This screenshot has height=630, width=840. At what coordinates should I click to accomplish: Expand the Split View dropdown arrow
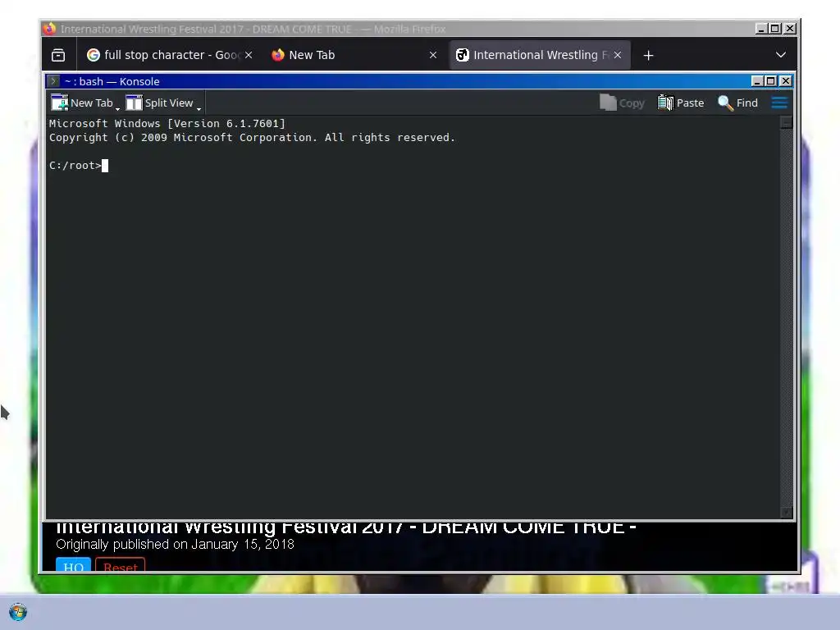[199, 109]
